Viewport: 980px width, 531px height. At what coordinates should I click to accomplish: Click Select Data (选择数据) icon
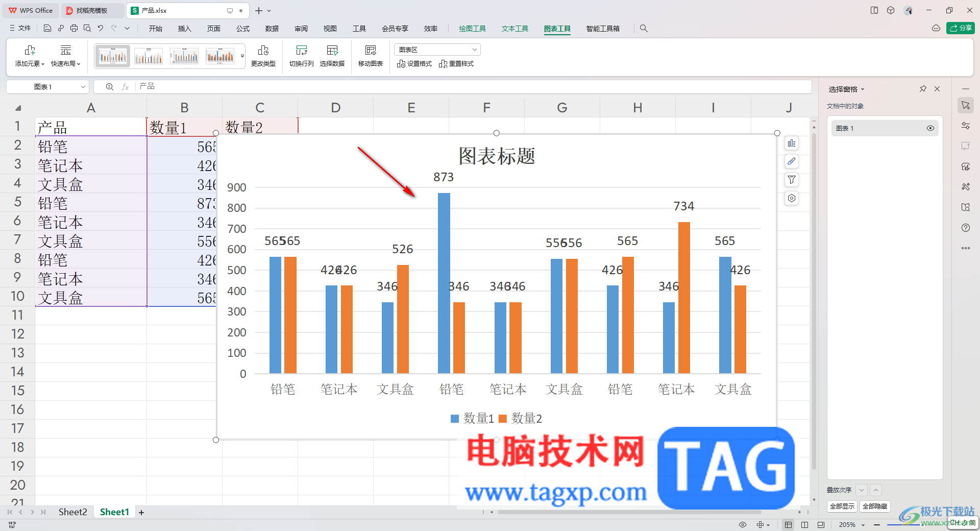(x=332, y=50)
